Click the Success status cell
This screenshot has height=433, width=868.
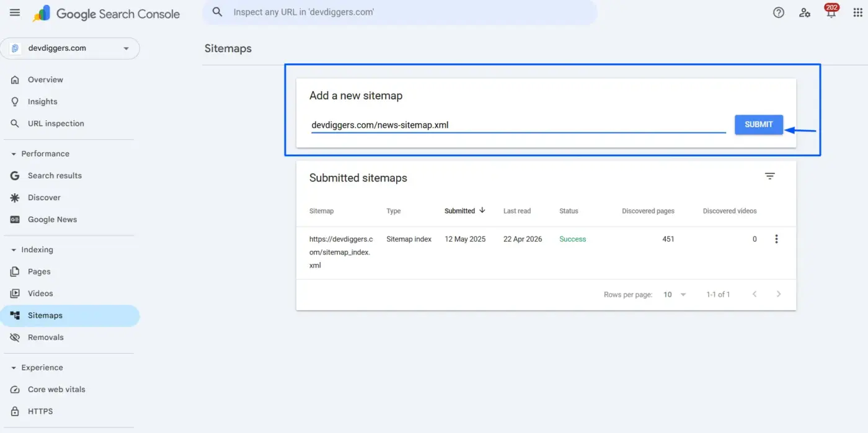[572, 239]
